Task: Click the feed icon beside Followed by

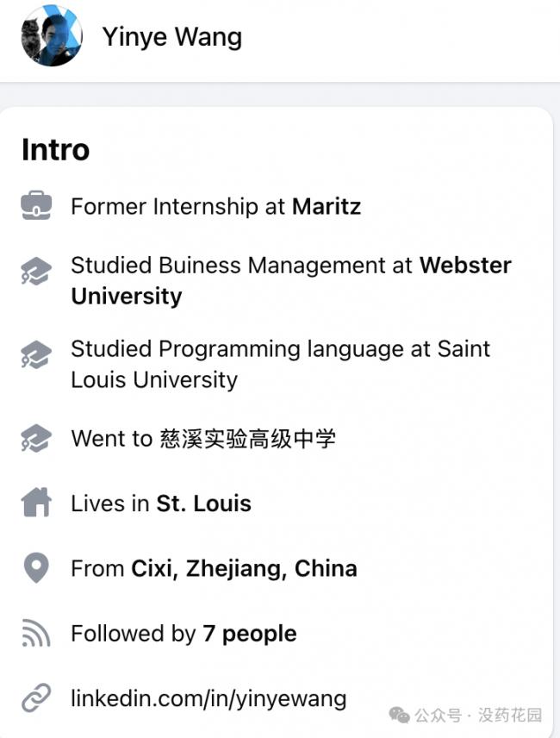Action: click(36, 634)
